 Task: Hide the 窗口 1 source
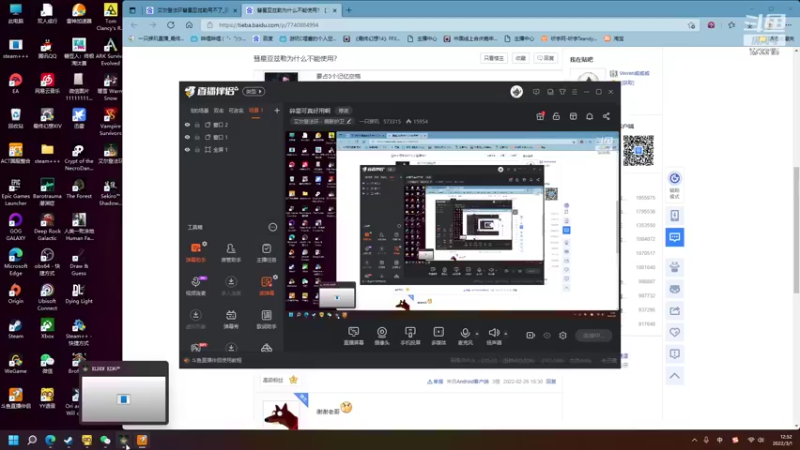pos(187,137)
